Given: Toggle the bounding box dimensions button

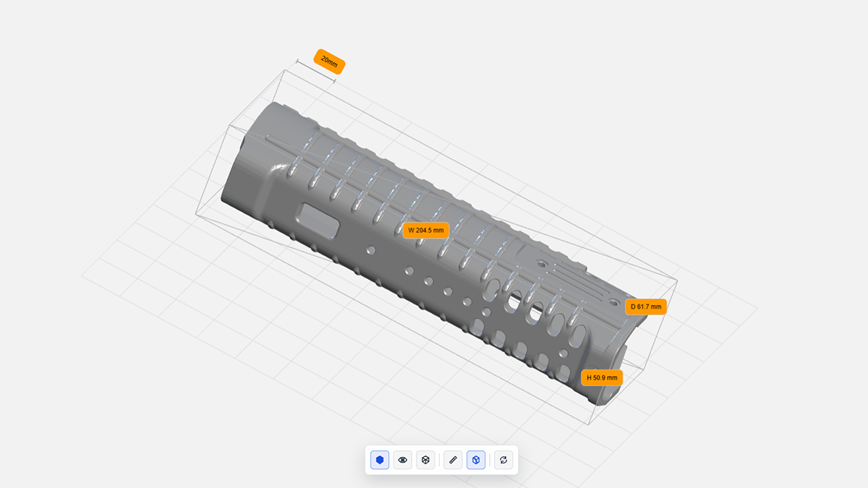Looking at the screenshot, I should pos(476,460).
